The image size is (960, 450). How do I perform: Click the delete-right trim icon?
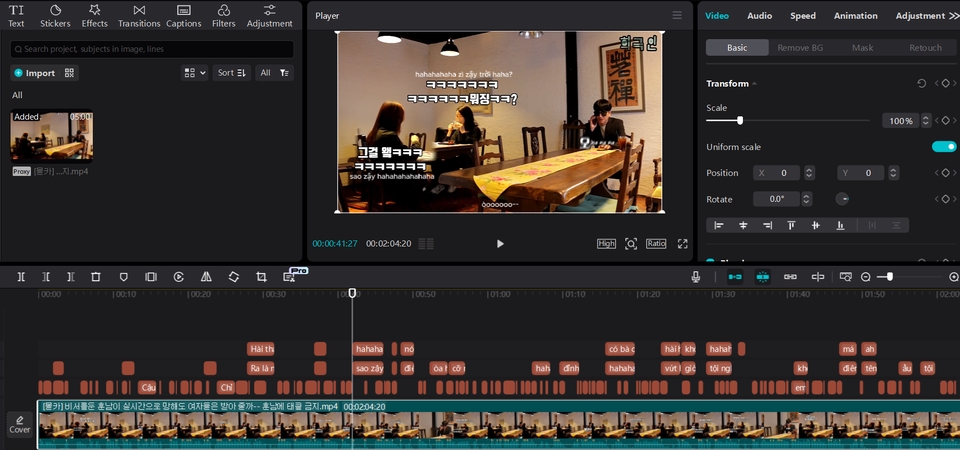[x=70, y=277]
